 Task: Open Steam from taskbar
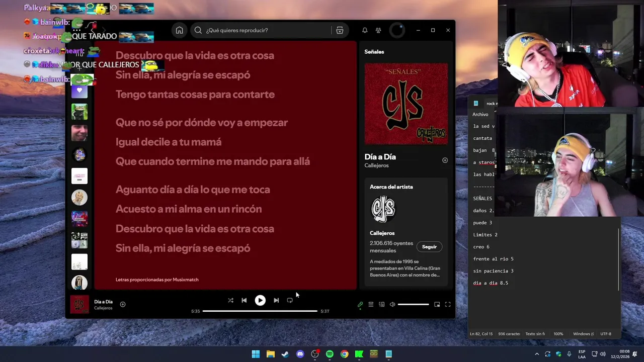tap(285, 354)
